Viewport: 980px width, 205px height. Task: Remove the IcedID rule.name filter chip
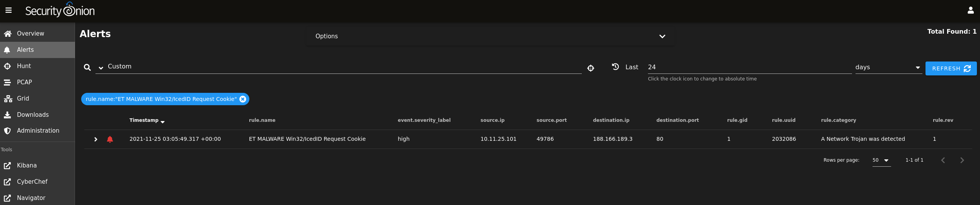pyautogui.click(x=243, y=99)
